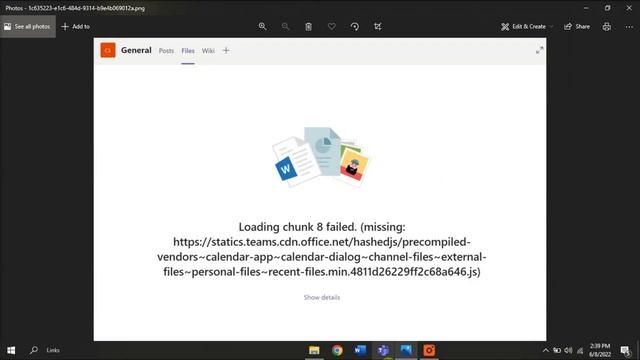Click the Show details link
The image size is (640, 360).
click(x=322, y=297)
